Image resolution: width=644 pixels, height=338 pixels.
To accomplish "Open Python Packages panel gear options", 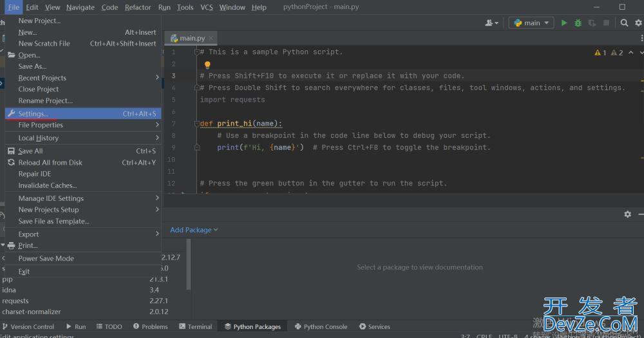I will pos(627,214).
